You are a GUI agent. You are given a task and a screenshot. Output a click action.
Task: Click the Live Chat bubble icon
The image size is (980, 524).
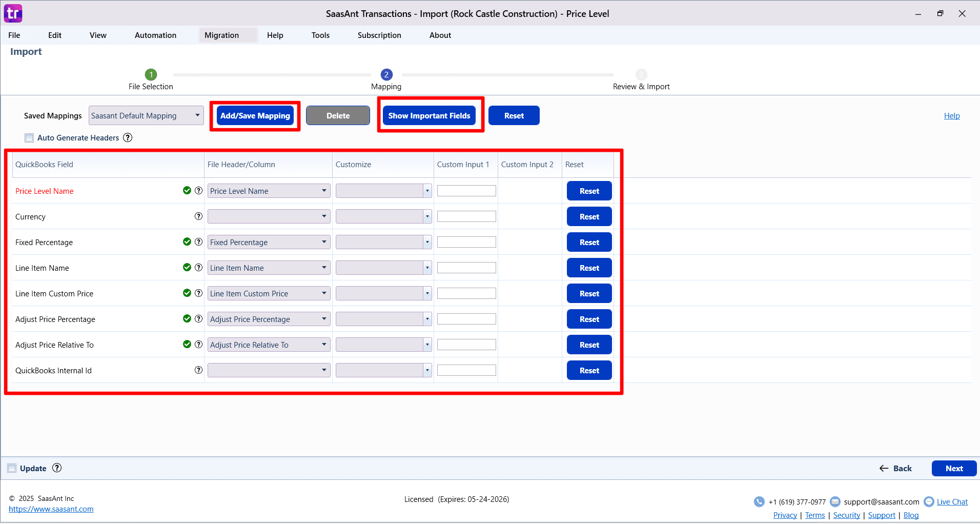929,501
